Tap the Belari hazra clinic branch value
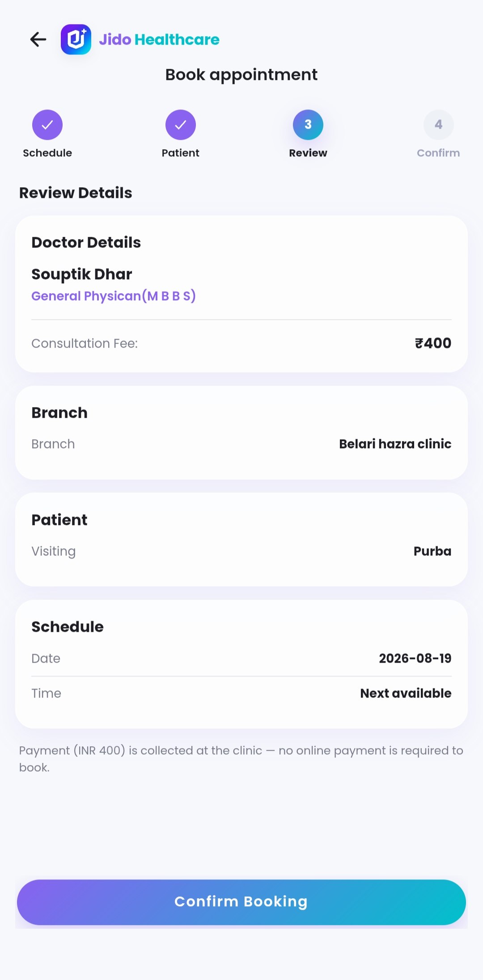This screenshot has width=483, height=980. (395, 444)
